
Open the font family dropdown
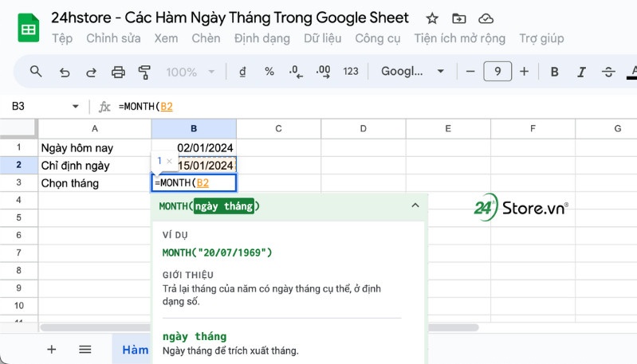click(x=412, y=72)
